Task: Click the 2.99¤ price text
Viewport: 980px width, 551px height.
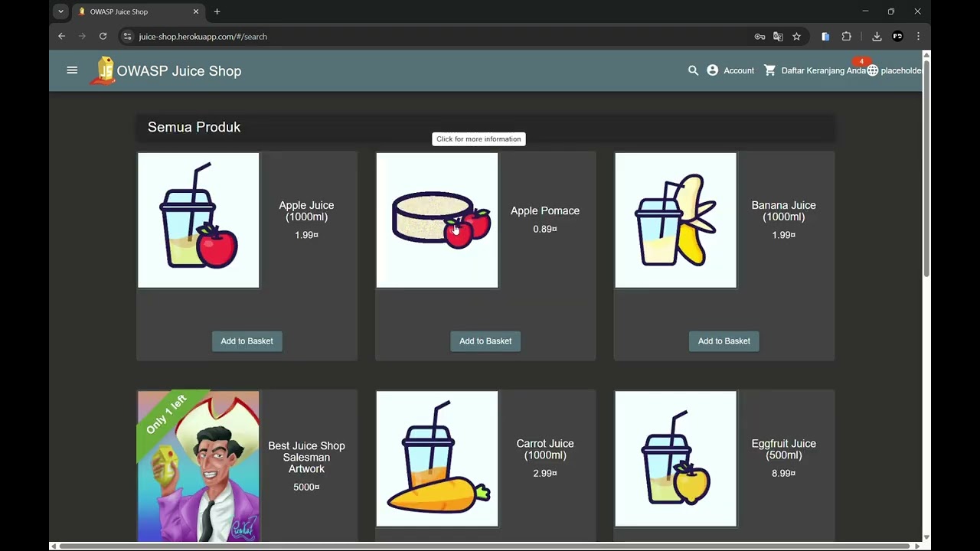Action: tap(545, 473)
